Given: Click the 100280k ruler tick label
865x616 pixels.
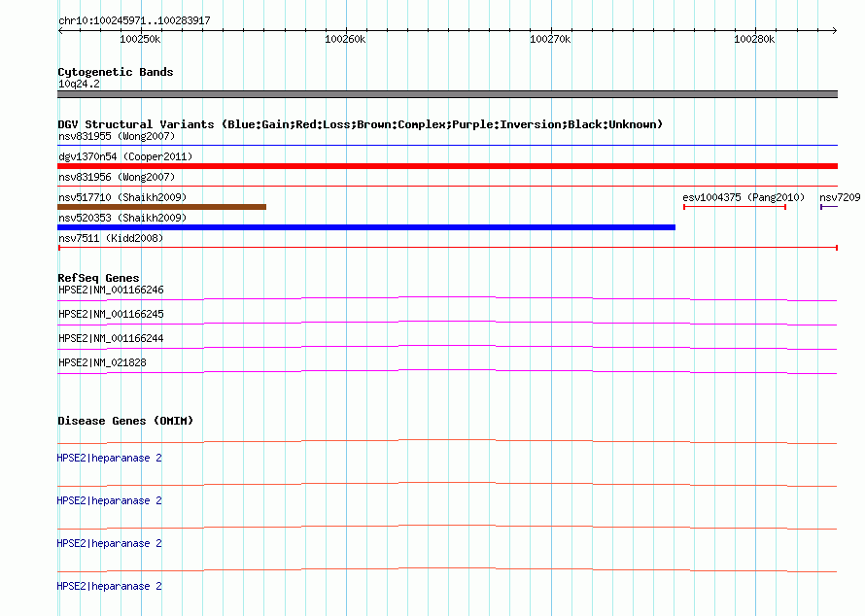Looking at the screenshot, I should (x=754, y=39).
